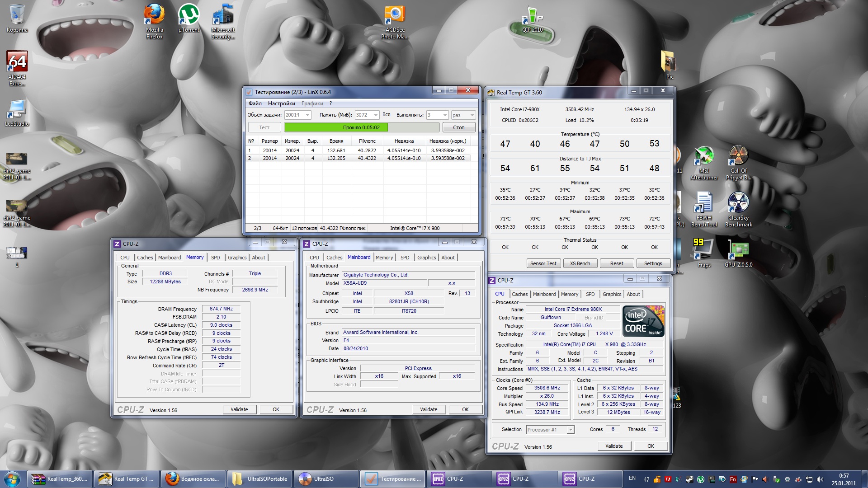Click XS Bench button in Real Temp
Image resolution: width=868 pixels, height=488 pixels.
point(580,263)
